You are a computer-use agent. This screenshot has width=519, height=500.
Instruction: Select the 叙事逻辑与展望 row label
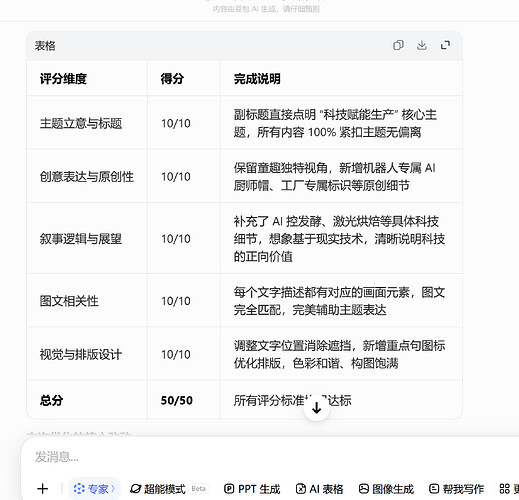[81, 239]
